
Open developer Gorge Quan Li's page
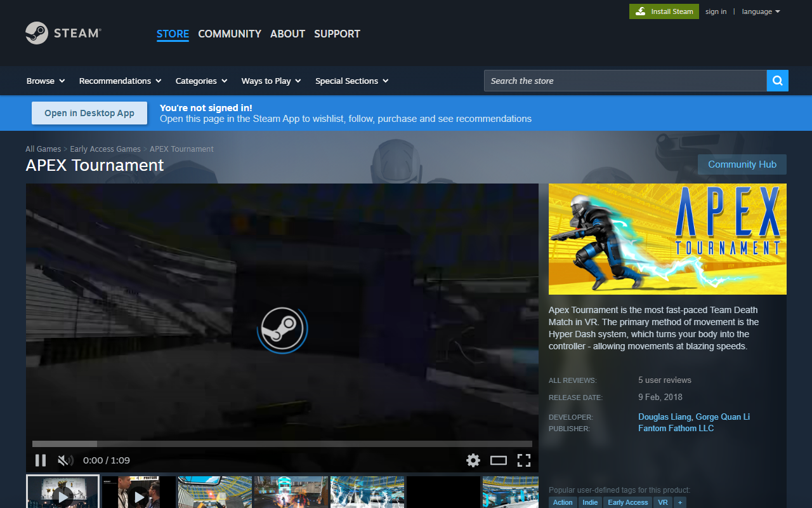pos(723,417)
